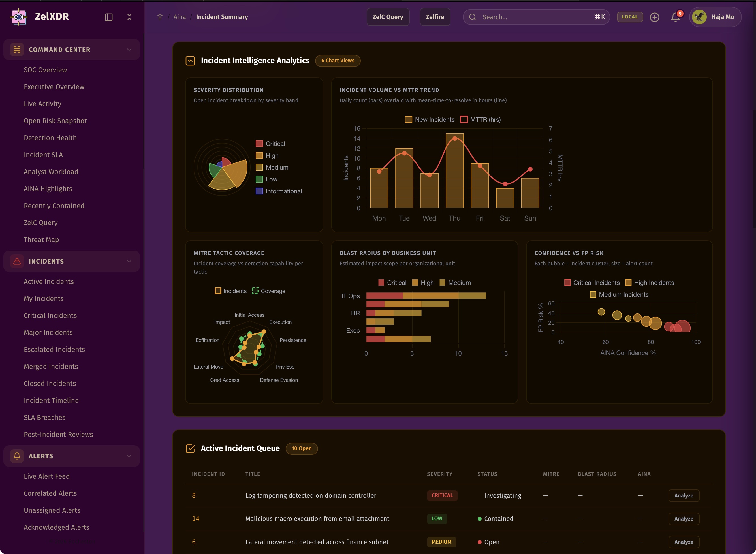This screenshot has width=756, height=554.
Task: Click the ZelC Query header button
Action: (388, 17)
